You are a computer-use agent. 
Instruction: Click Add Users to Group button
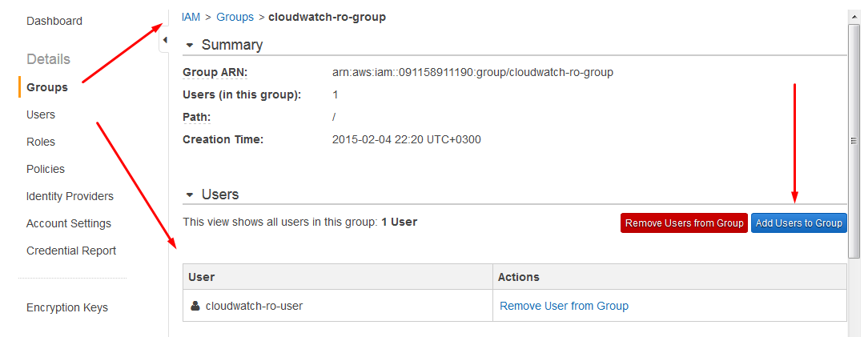(x=799, y=223)
